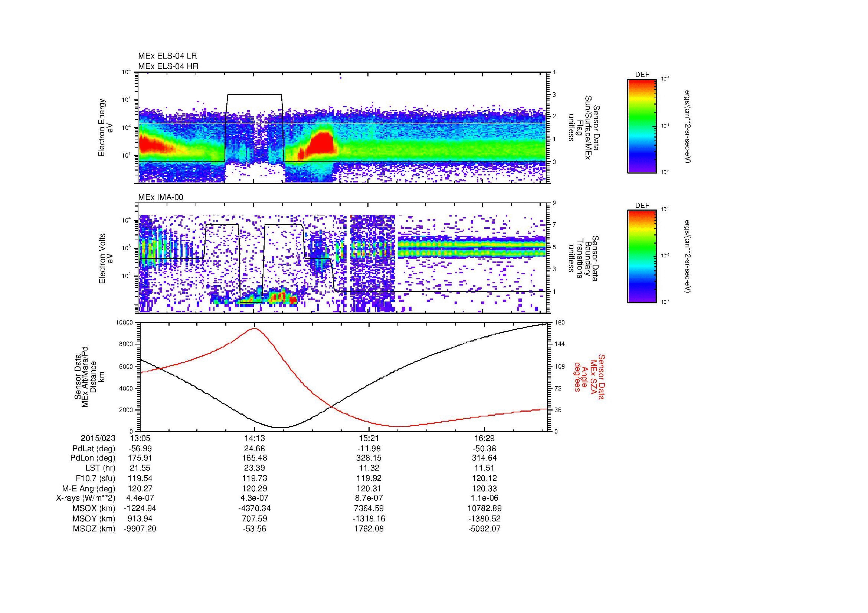Viewport: 868px width, 613px height.
Task: Click the 'LST (hr)' row label
Action: point(101,468)
